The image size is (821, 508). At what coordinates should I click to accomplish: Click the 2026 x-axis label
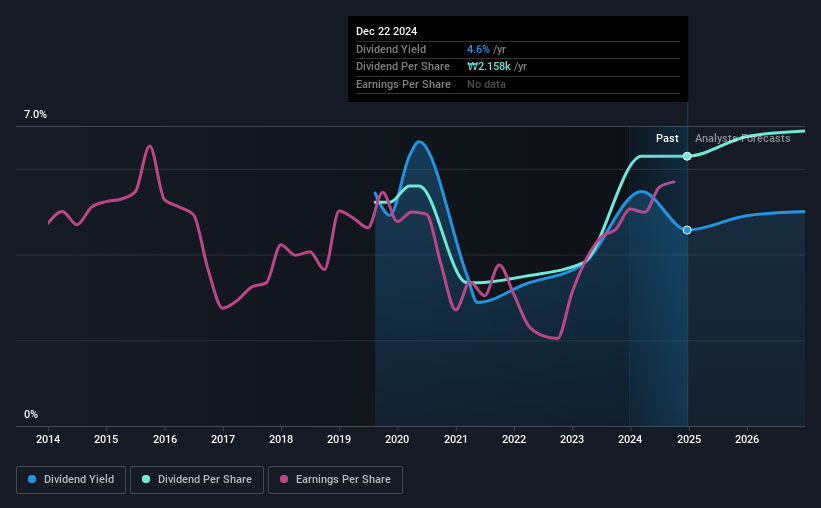(x=747, y=439)
